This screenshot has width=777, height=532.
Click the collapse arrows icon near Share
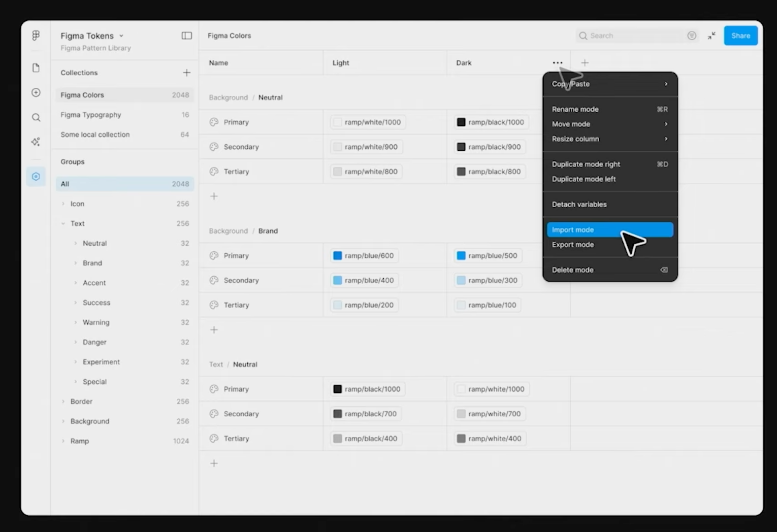(711, 36)
